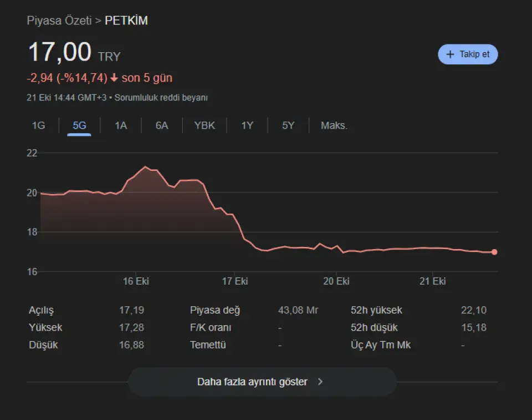532x420 pixels.
Task: Follow PETKİM with the Takip et button
Action: coord(468,54)
